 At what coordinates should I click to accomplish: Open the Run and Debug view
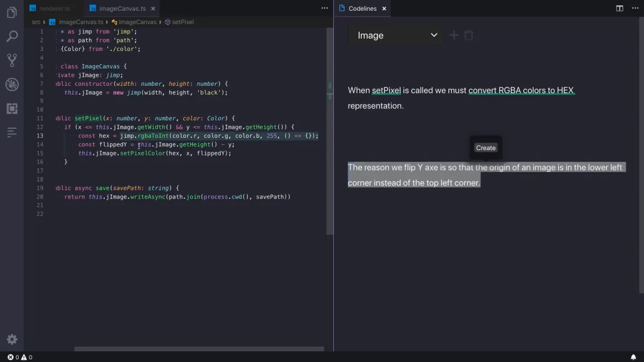point(12,84)
